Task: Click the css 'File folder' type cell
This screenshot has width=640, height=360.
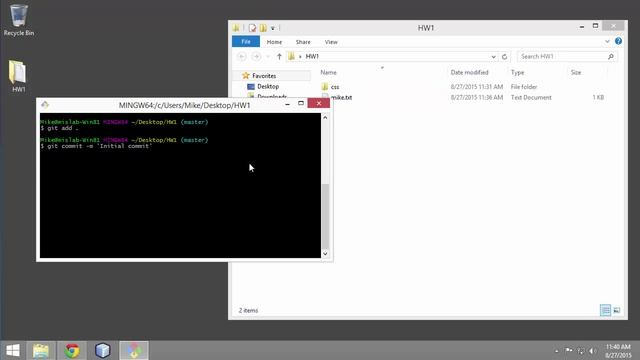Action: coord(524,87)
